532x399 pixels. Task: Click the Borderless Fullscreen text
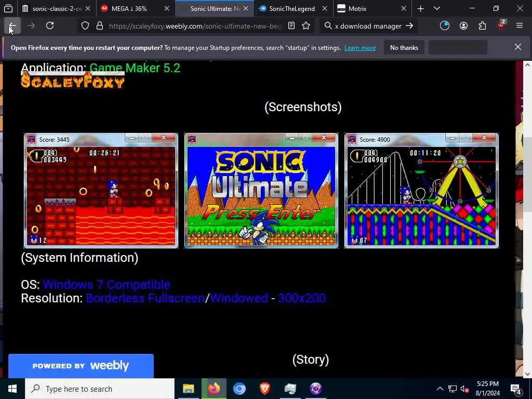pyautogui.click(x=145, y=298)
